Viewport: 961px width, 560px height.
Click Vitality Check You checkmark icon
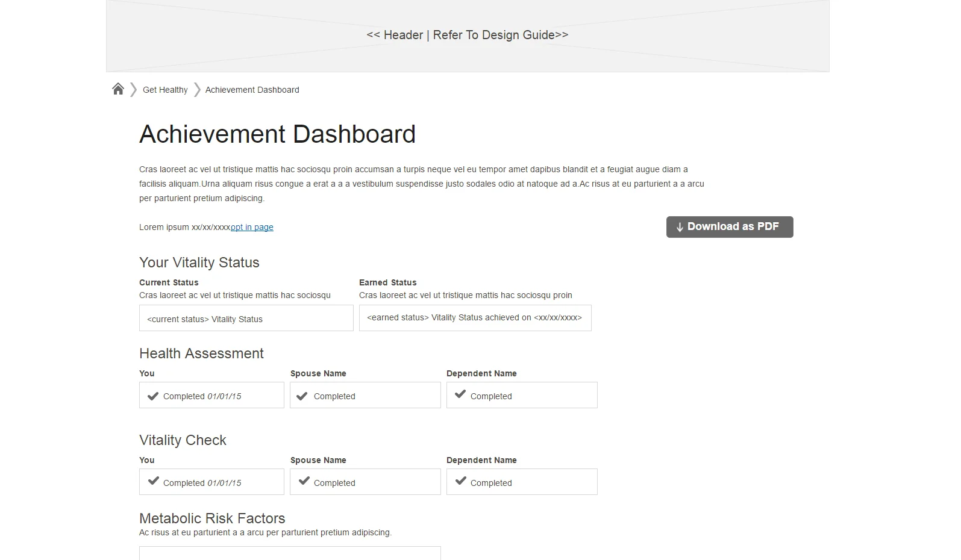(154, 481)
